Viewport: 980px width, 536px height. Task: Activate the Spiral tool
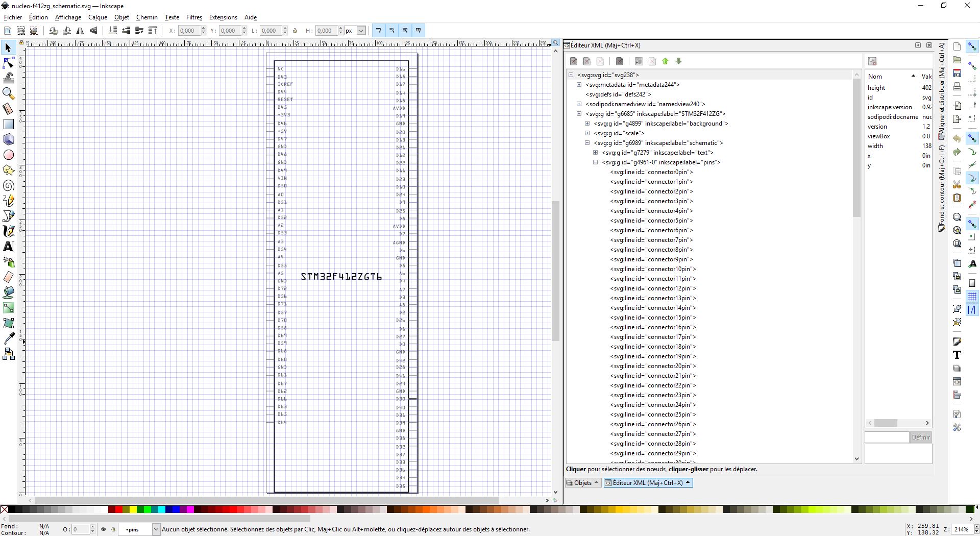tap(9, 185)
